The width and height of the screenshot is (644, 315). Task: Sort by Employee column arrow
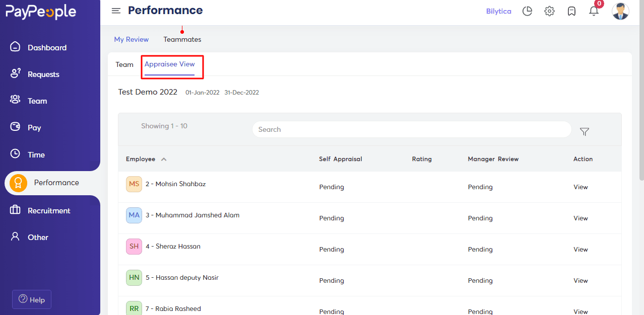(164, 159)
